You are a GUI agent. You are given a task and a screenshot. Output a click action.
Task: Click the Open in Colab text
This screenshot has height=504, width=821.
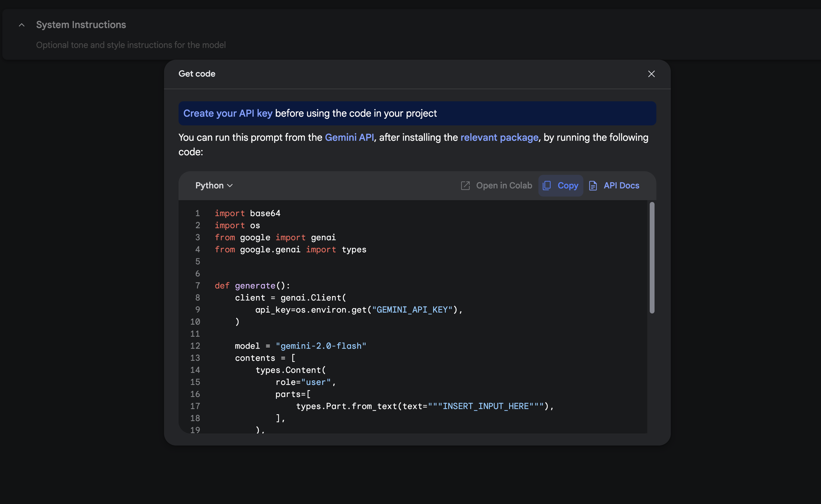[504, 185]
